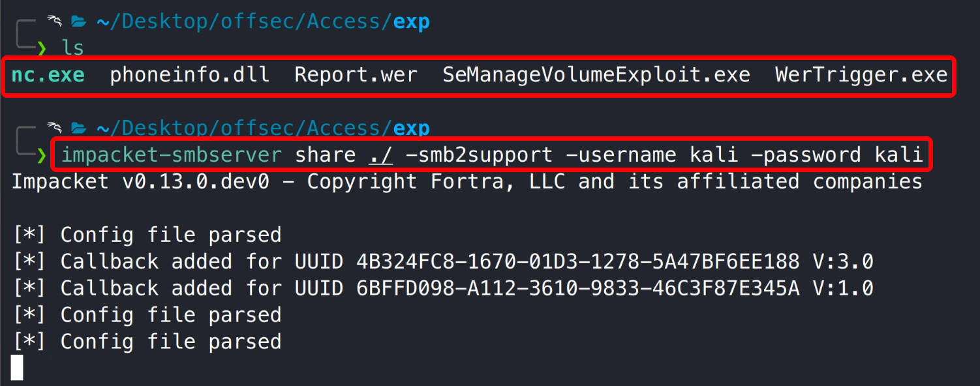Click the impacket-smbserver command word
The image size is (980, 386).
[x=172, y=155]
